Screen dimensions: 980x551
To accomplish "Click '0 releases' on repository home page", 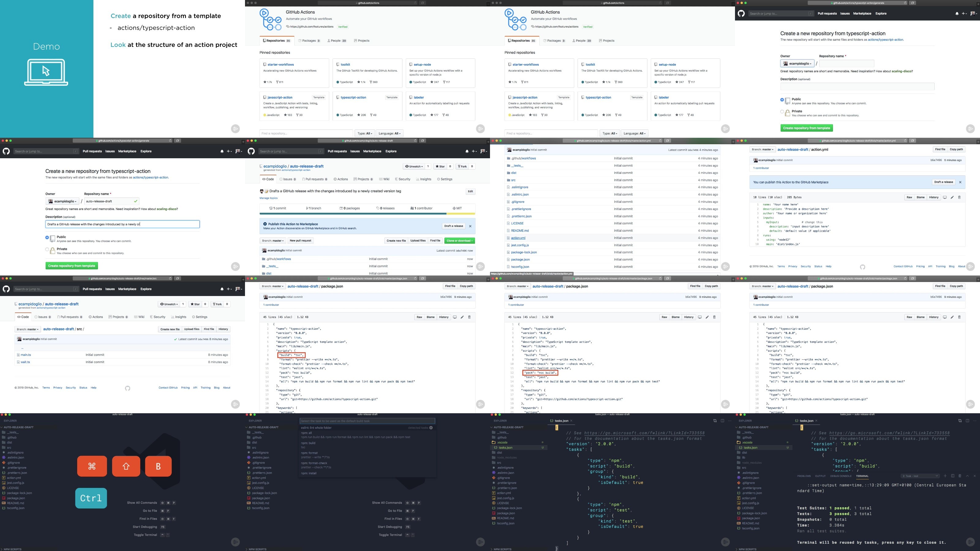I will click(x=385, y=208).
